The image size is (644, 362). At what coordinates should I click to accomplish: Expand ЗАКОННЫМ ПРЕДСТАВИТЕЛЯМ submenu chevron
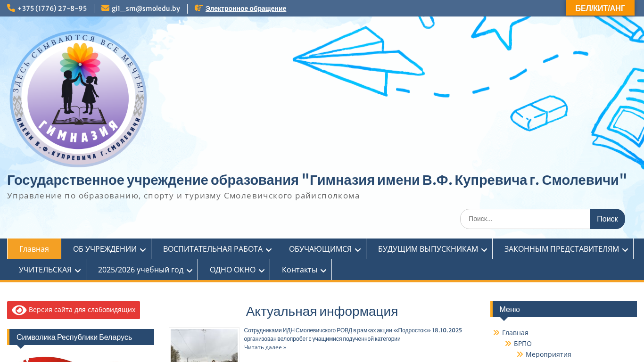pos(625,250)
